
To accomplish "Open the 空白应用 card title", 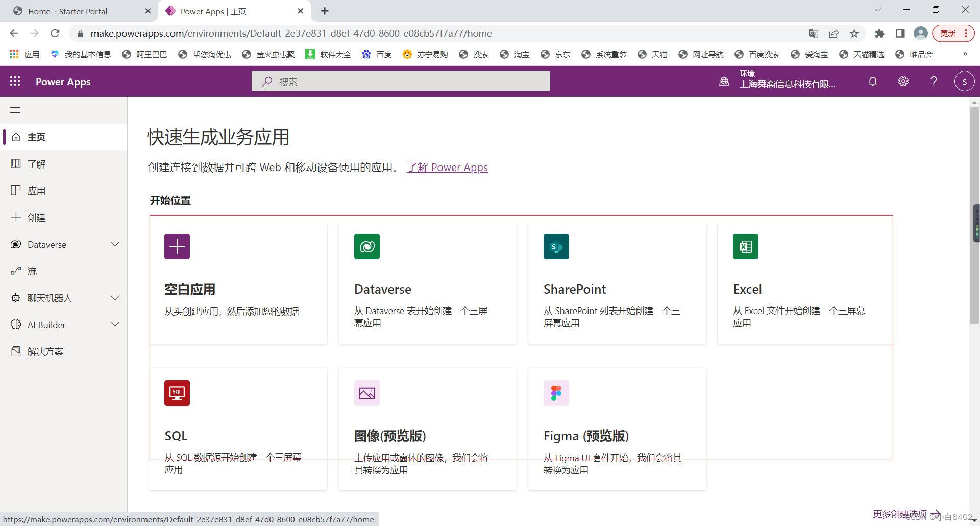I will [190, 289].
